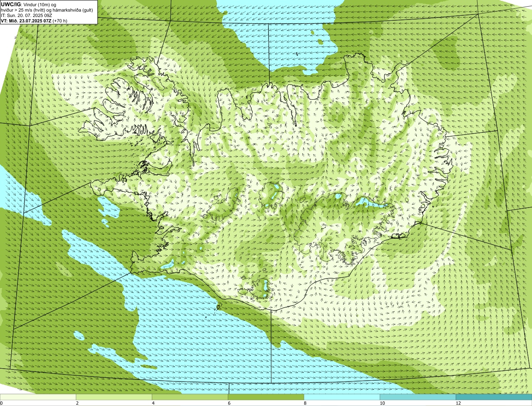Pick the teal legend segment above 12 m/s
The width and height of the screenshot is (532, 406).
coord(494,397)
